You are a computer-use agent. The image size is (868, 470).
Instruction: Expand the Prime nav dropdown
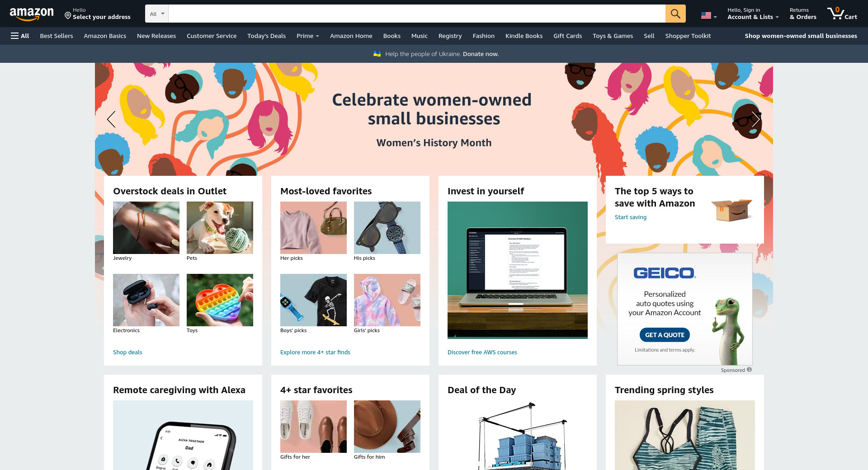click(308, 36)
